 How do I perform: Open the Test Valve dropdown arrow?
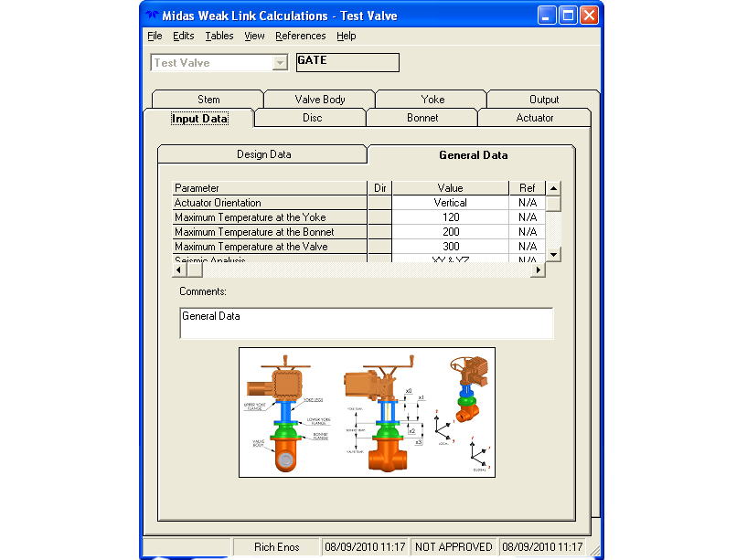(280, 63)
